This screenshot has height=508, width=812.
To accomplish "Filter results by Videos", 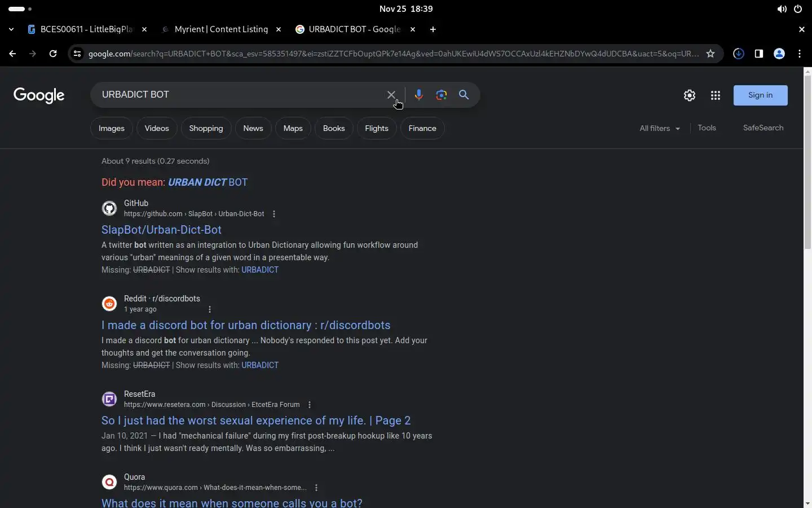I will click(x=157, y=128).
